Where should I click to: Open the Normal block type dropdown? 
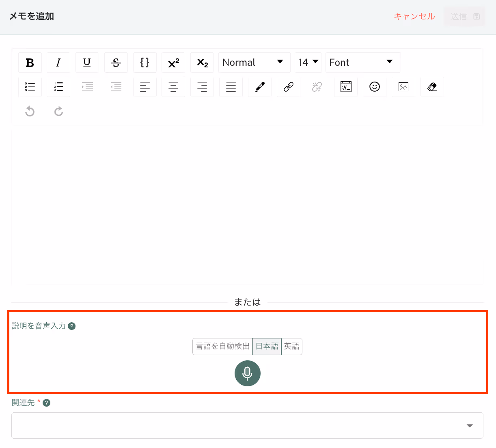tap(254, 62)
